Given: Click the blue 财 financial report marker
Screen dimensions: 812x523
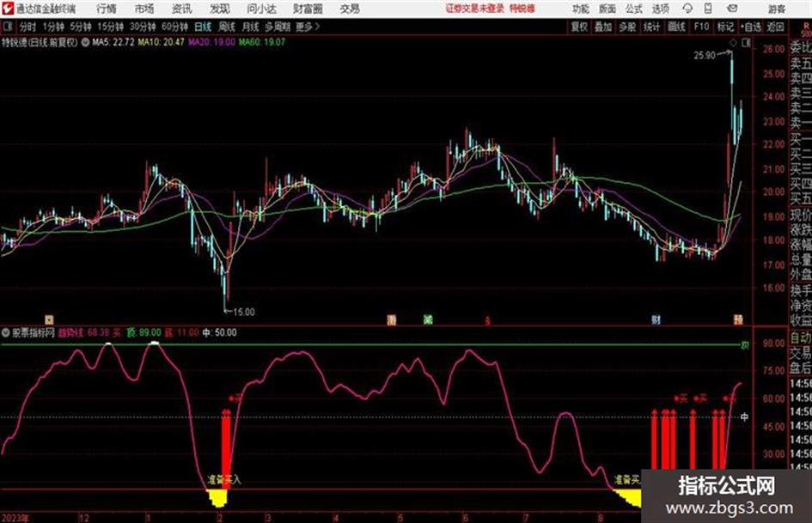Looking at the screenshot, I should 656,320.
